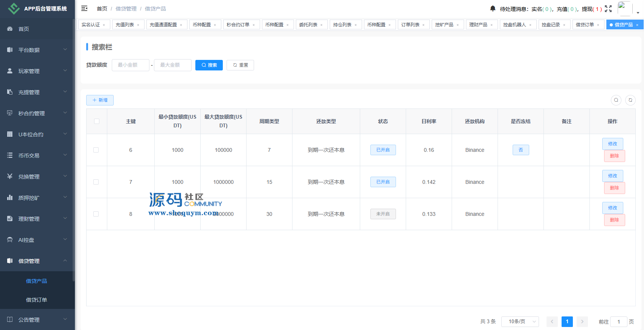The image size is (644, 330).
Task: Click the 最小金额 input field
Action: click(x=130, y=65)
